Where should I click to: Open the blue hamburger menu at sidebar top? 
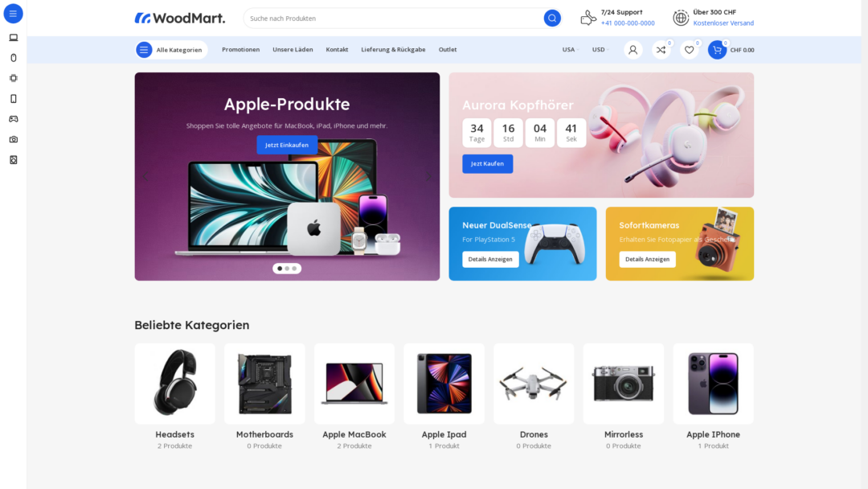coord(14,14)
